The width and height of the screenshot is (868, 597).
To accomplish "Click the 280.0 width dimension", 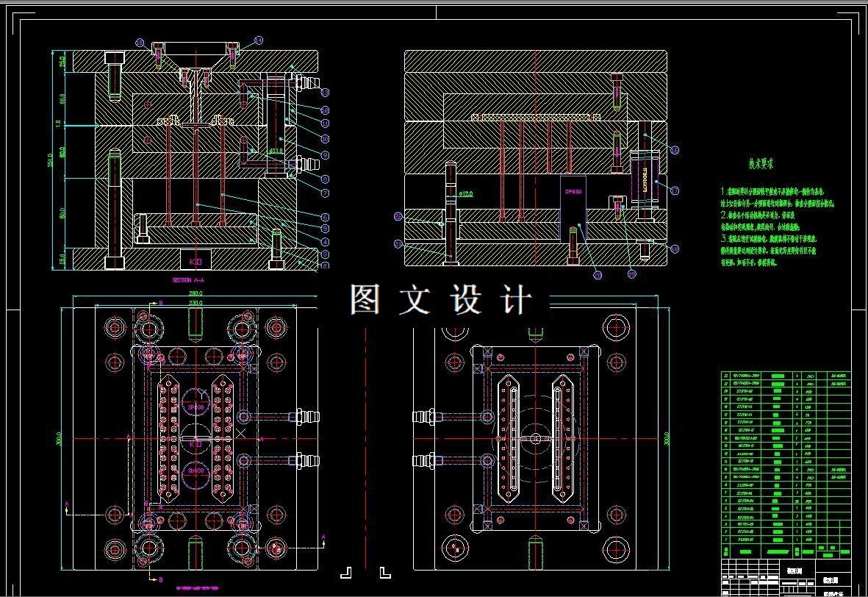I will click(196, 293).
